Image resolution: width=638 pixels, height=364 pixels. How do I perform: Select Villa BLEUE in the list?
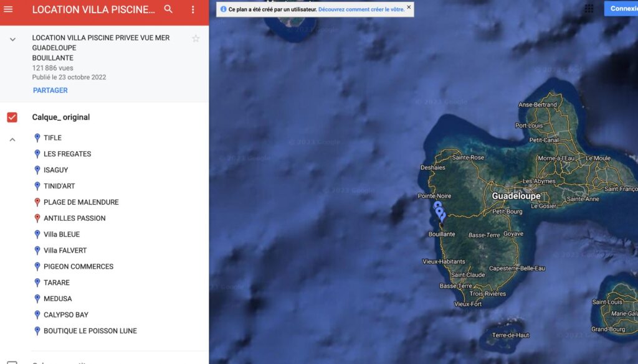(62, 235)
